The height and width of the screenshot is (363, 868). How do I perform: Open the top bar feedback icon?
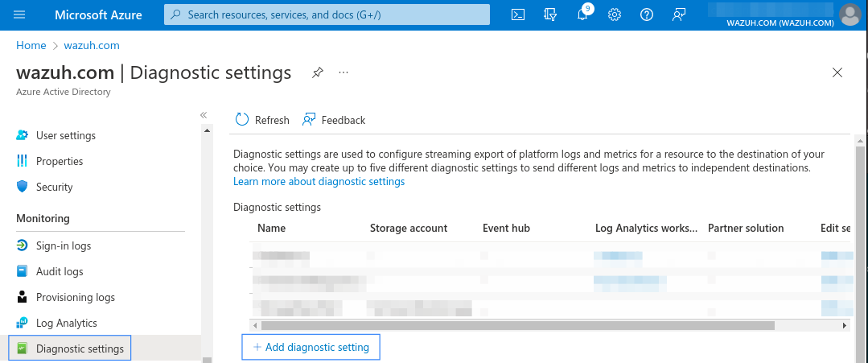click(x=679, y=15)
